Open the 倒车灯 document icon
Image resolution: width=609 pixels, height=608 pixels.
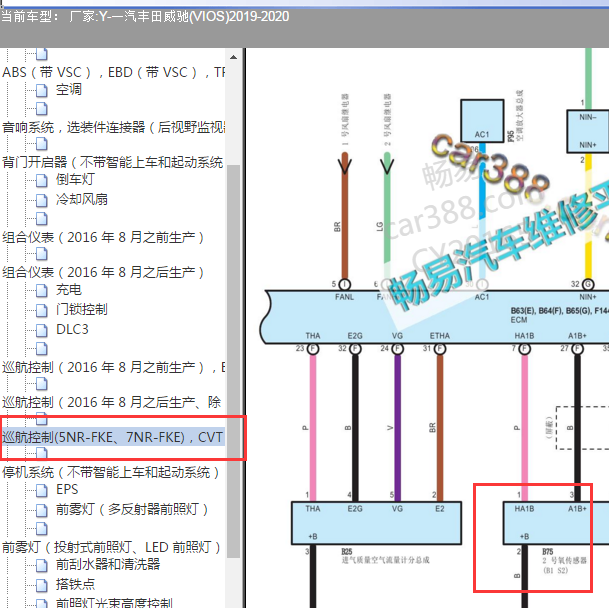[x=42, y=180]
